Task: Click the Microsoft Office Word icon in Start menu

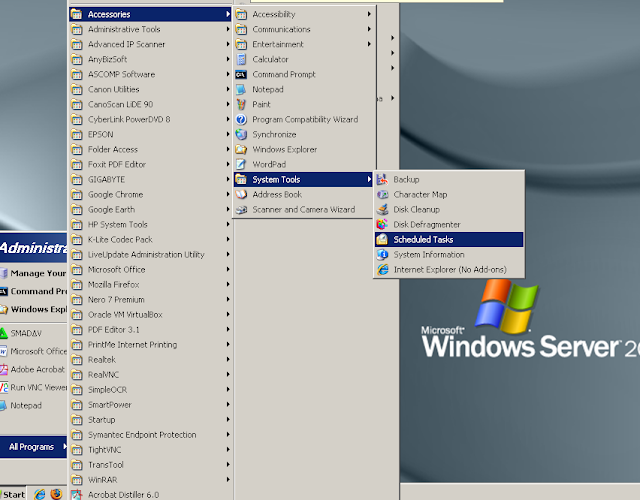Action: [x=3, y=351]
